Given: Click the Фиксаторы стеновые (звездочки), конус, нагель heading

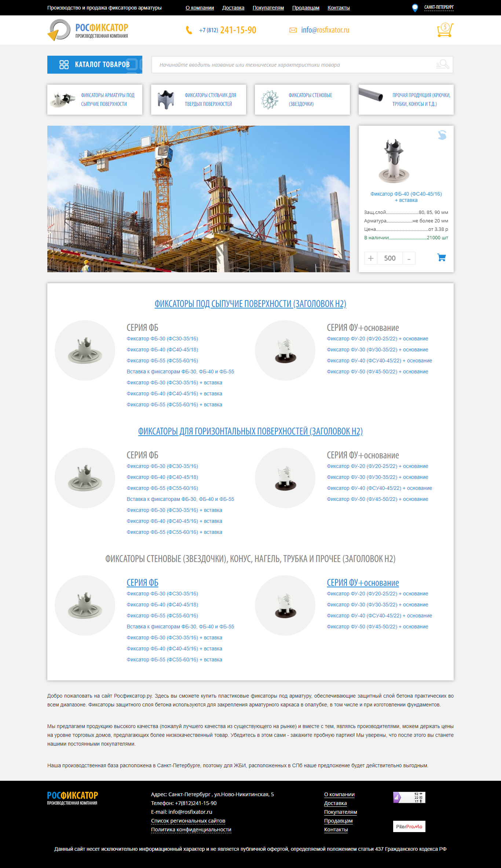Looking at the screenshot, I should pyautogui.click(x=251, y=559).
